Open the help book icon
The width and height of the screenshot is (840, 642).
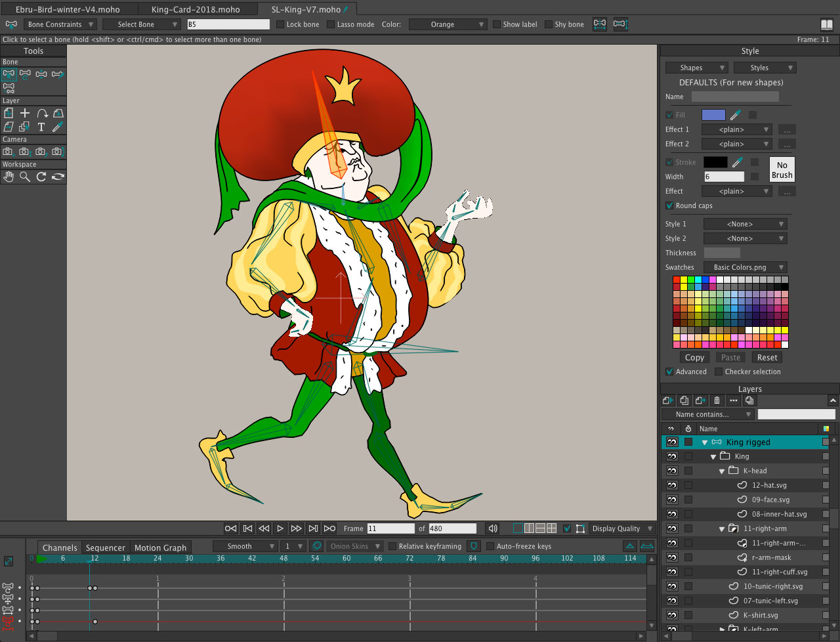tap(826, 24)
